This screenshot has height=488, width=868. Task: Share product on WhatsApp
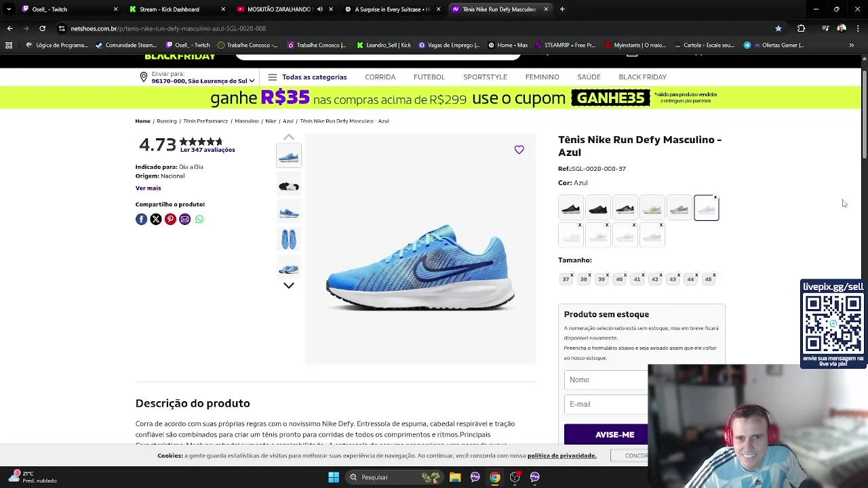199,219
